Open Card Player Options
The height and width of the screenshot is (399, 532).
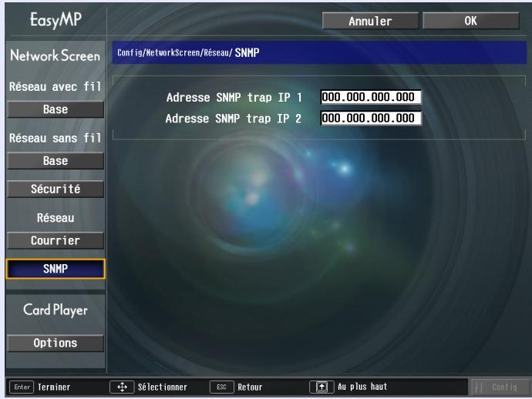(56, 343)
